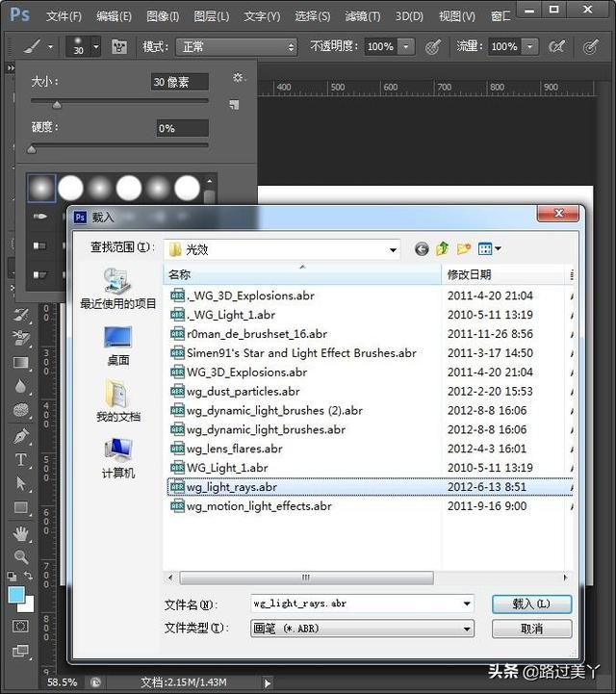Open Recent Items location (最近使用的项目)

pos(118,289)
